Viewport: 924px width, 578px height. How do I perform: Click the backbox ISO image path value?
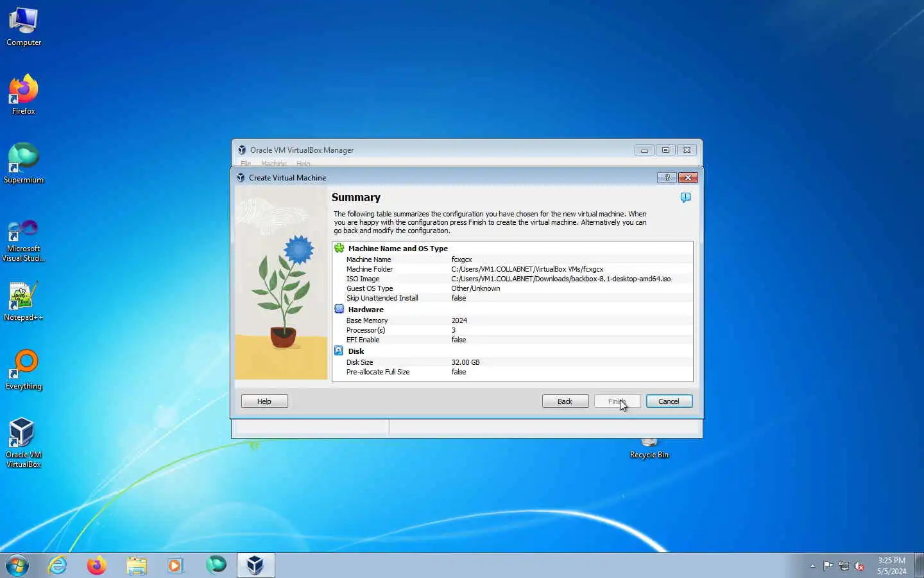[561, 279]
